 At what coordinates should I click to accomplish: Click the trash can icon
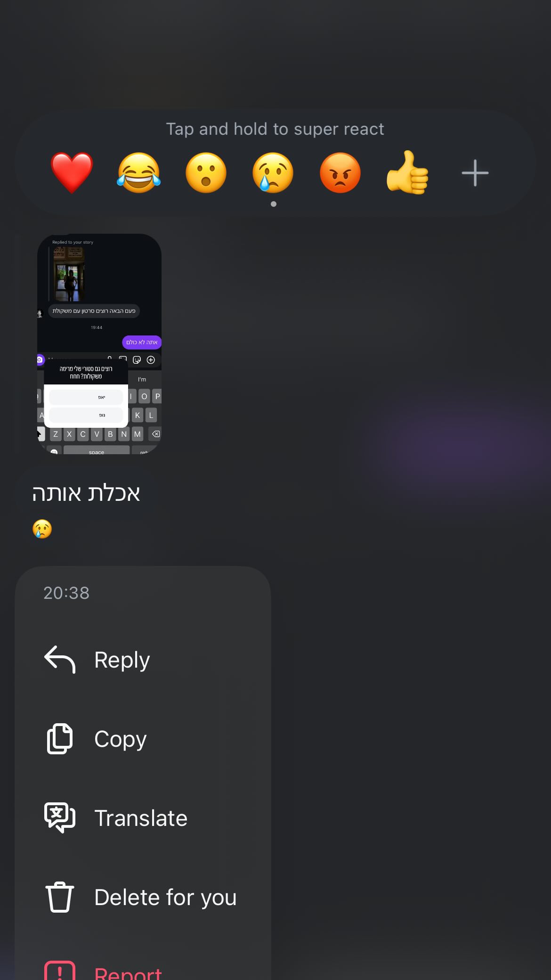click(x=60, y=897)
